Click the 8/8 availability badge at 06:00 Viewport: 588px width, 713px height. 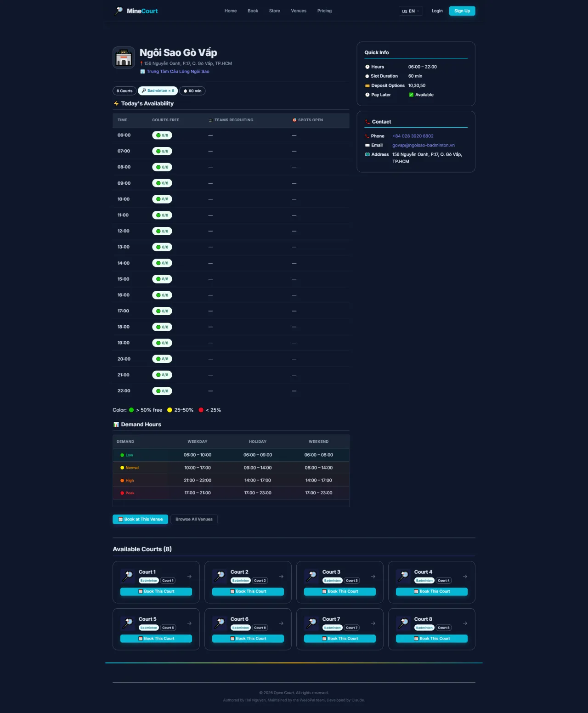point(162,136)
